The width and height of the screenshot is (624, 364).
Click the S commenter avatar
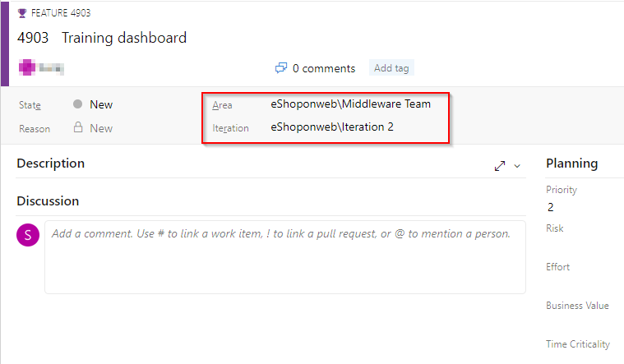28,235
